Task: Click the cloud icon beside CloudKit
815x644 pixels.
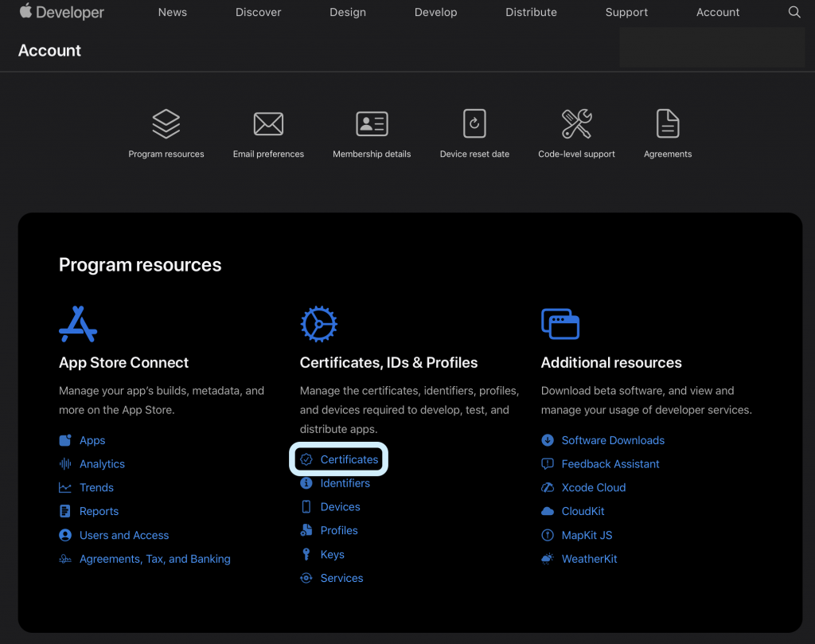Action: point(548,511)
